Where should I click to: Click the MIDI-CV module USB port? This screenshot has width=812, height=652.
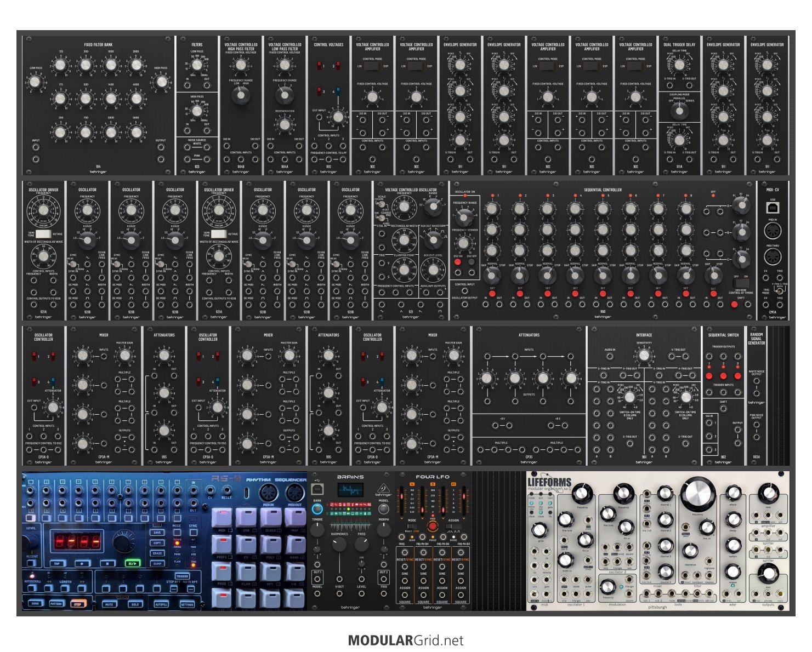pos(772,208)
